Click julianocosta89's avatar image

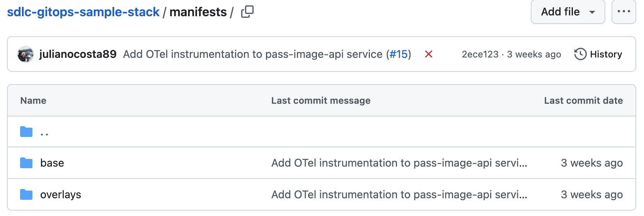[26, 54]
